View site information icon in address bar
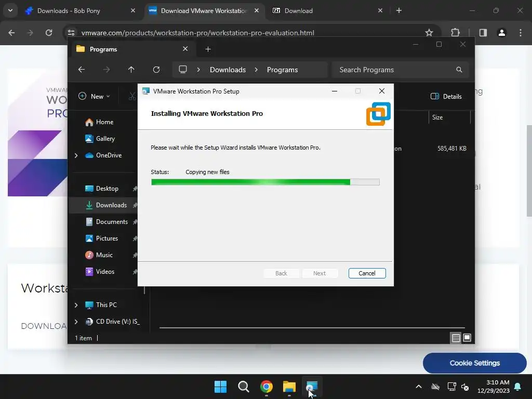 click(71, 33)
